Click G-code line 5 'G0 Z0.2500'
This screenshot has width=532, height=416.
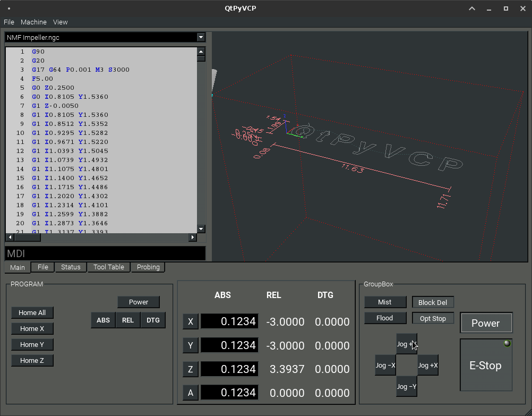[x=53, y=88]
